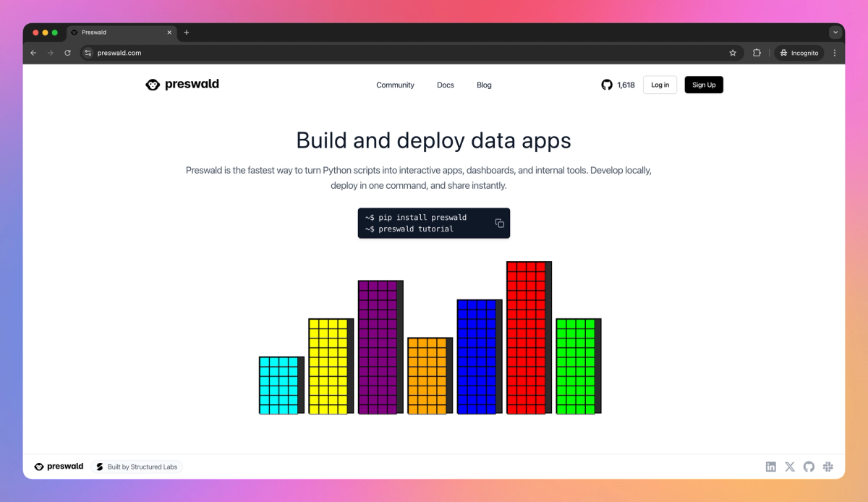The image size is (868, 502).
Task: Click the 'preswald tutorial' command text
Action: (x=416, y=229)
